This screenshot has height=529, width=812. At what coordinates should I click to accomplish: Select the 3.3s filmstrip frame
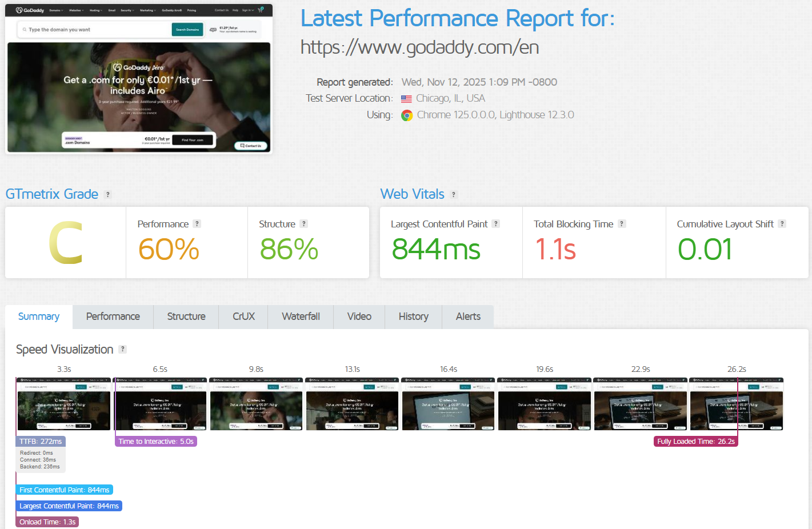[64, 404]
